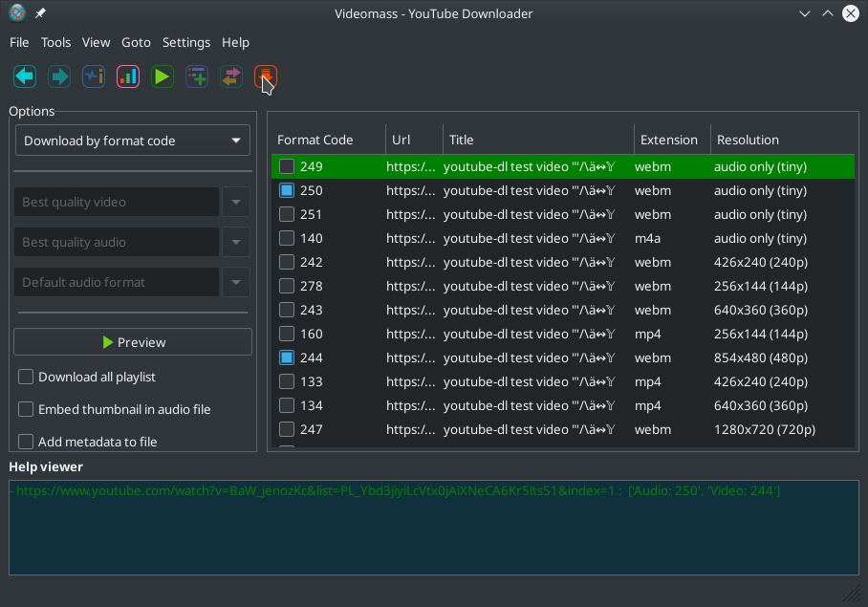This screenshot has height=607, width=868.
Task: Tick the checkbox for format code 249
Action: click(287, 166)
